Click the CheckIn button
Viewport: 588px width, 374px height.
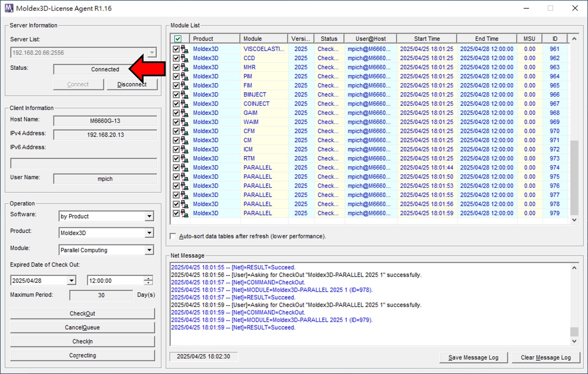pos(82,341)
